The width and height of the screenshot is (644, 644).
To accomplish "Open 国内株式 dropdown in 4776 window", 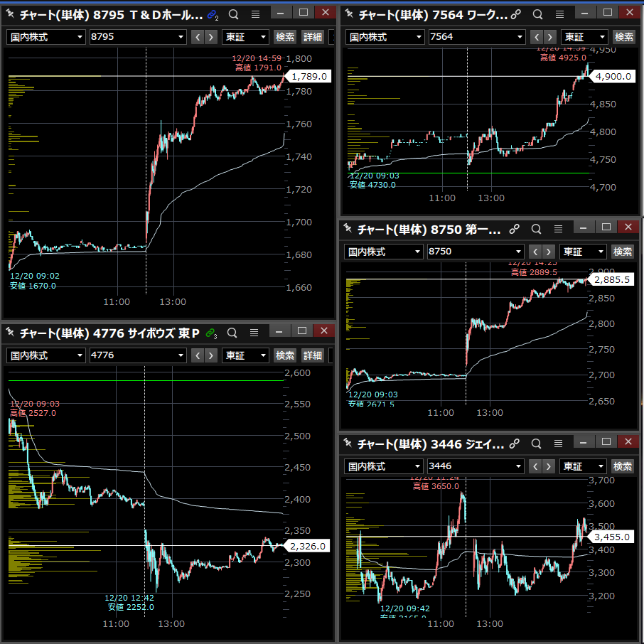I will [x=46, y=355].
